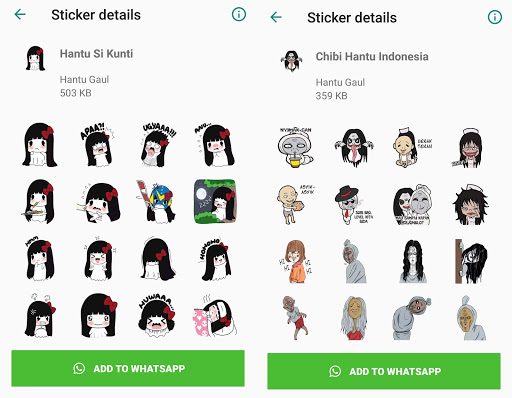Image resolution: width=512 pixels, height=398 pixels.
Task: Add Hantu Si Kunti pack to WhatsApp
Action: 128,368
